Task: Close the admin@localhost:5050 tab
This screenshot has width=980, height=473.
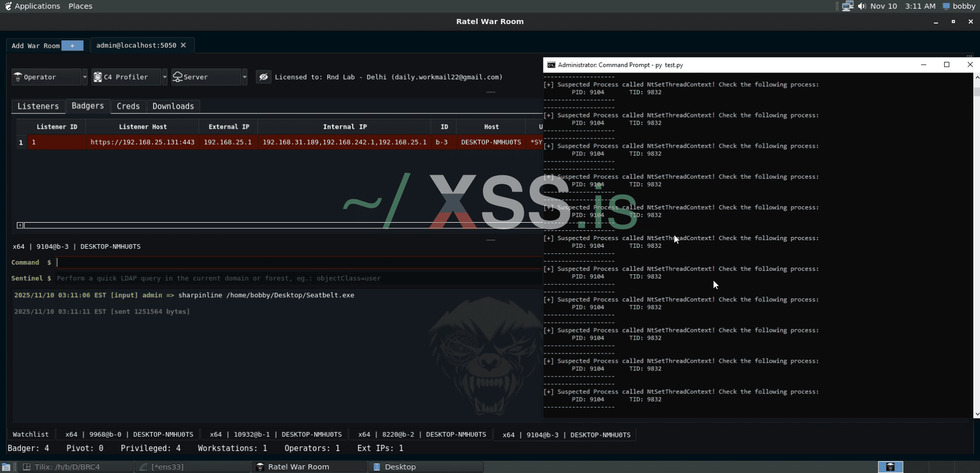Action: tap(183, 45)
